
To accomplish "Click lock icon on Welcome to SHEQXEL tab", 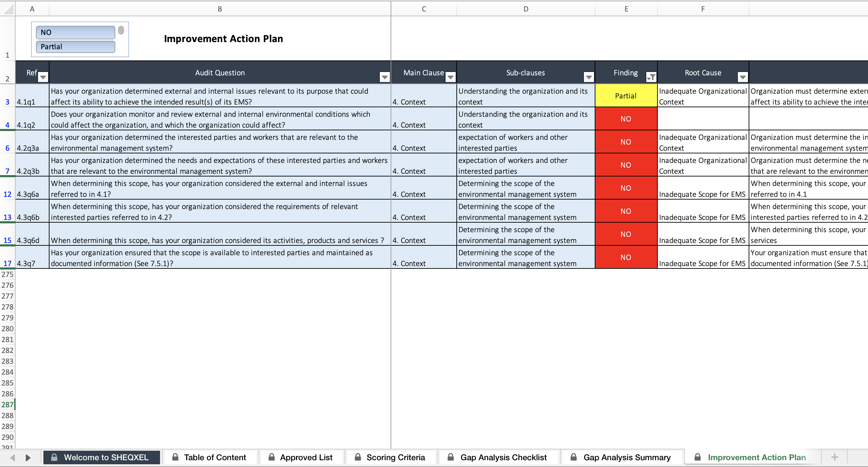I will [x=54, y=457].
